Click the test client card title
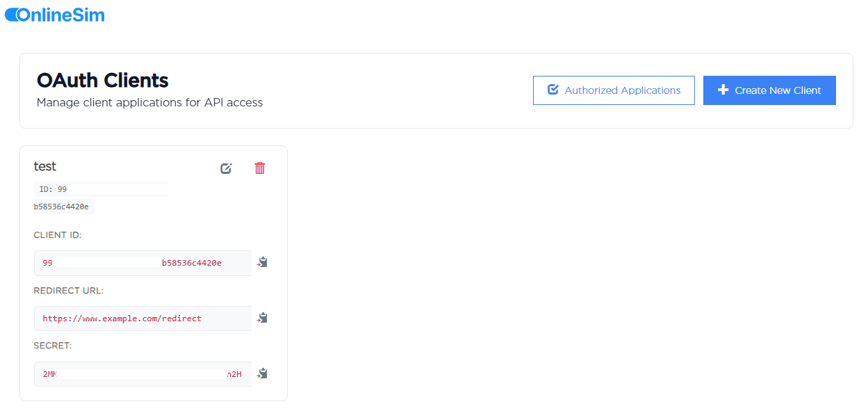Viewport: 868px width, 420px height. (x=44, y=166)
